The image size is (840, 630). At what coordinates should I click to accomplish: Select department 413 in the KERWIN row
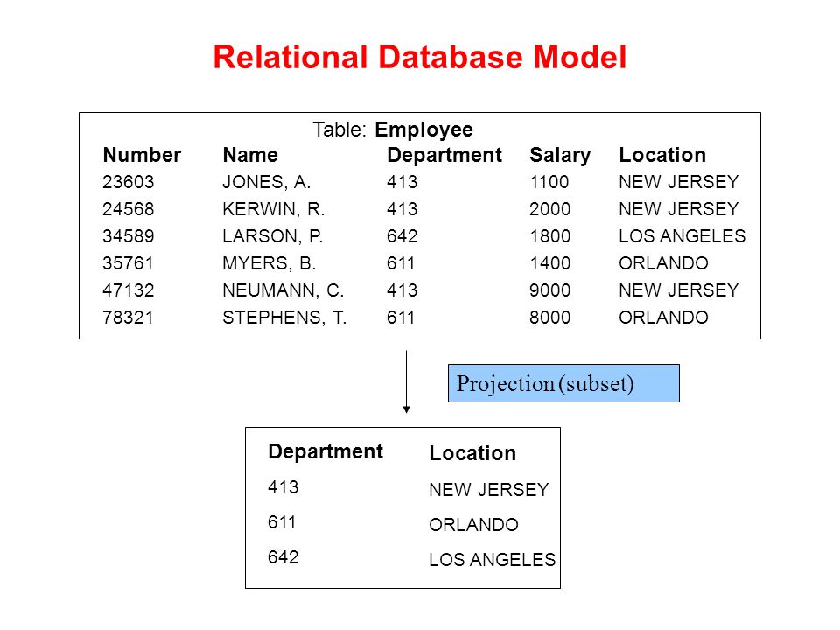pyautogui.click(x=402, y=209)
